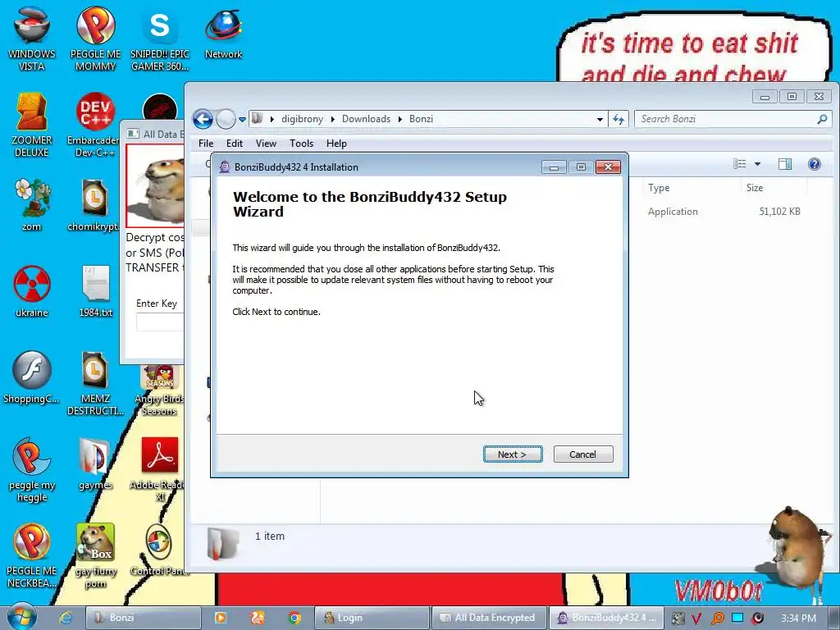Click the red V tray icon
Viewport: 840px width, 630px height.
point(696,619)
